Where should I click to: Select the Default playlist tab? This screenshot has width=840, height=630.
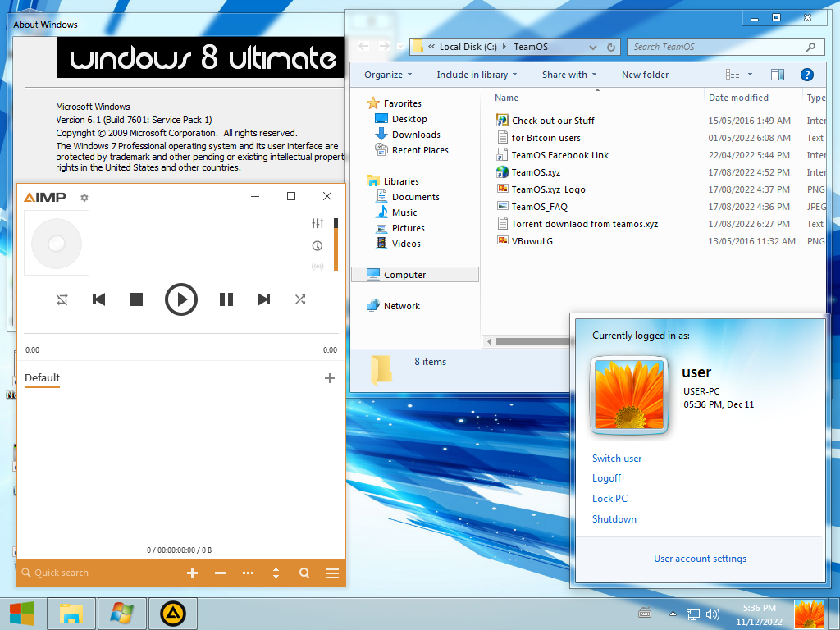click(42, 377)
